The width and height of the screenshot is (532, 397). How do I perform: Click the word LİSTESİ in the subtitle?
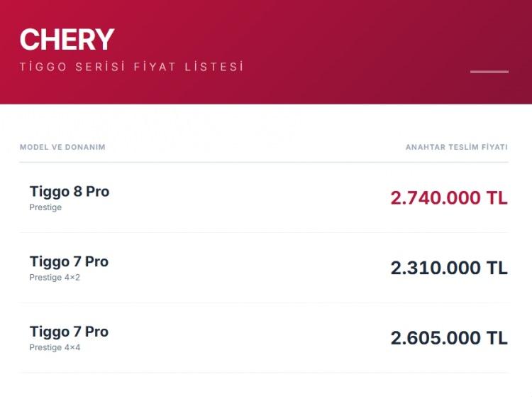[x=213, y=67]
